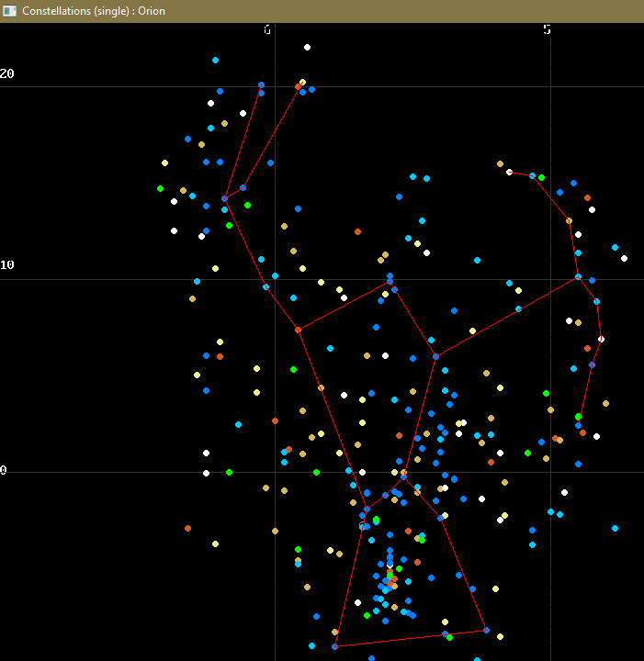Click the green star at the top right of the bow
The width and height of the screenshot is (644, 661).
(x=541, y=177)
